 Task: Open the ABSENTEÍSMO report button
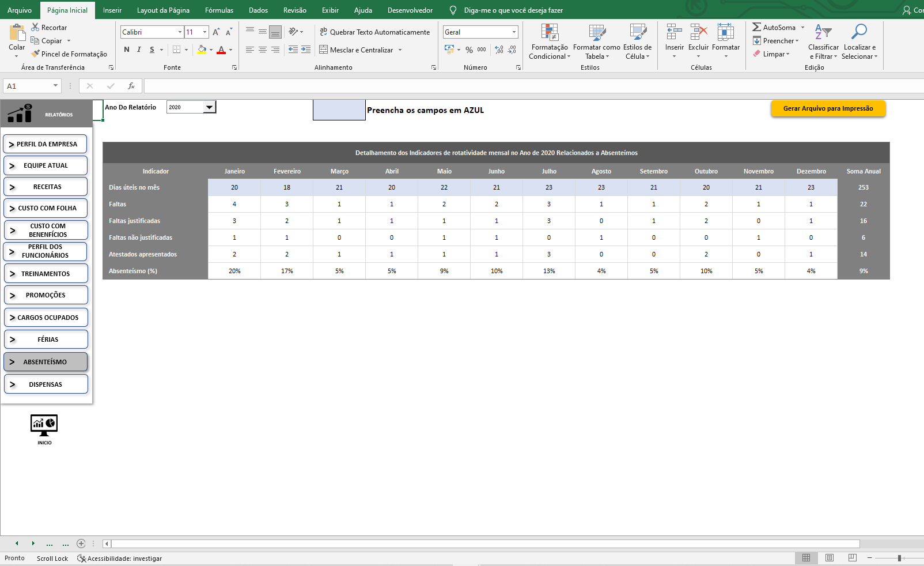[x=46, y=362]
